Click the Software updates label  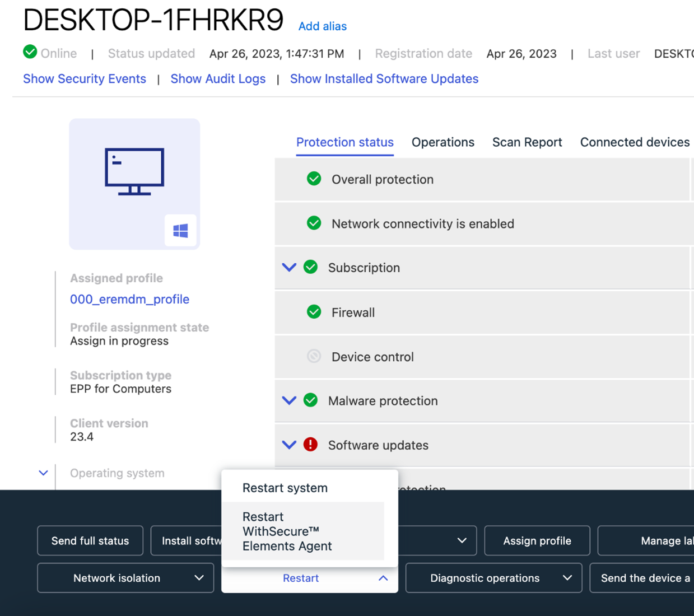(x=378, y=445)
